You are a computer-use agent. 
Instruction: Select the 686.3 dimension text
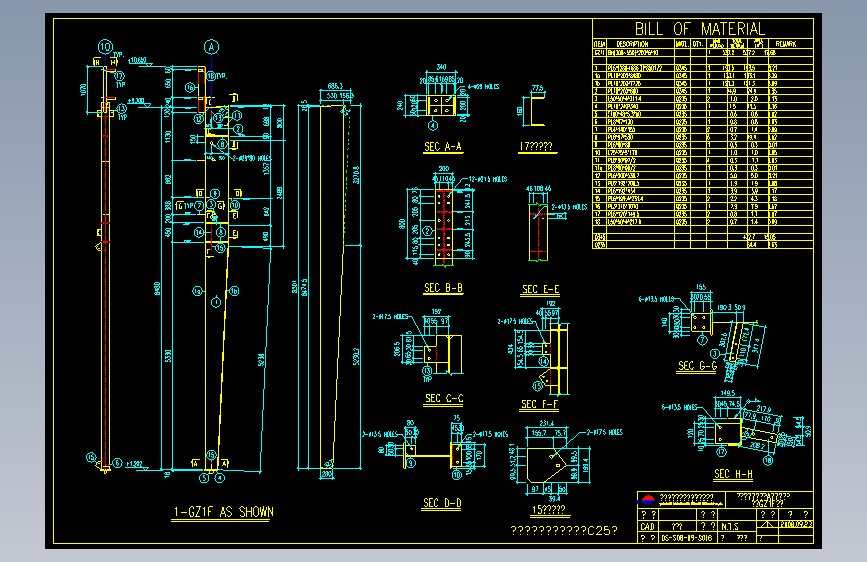tap(335, 86)
